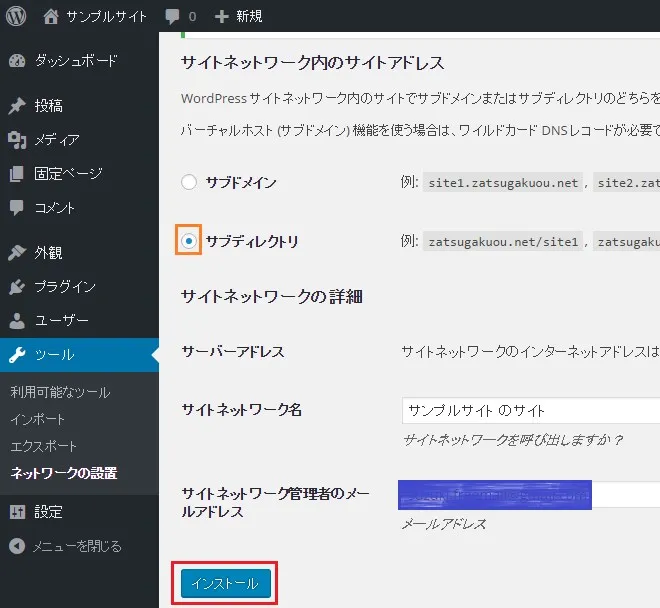The width and height of the screenshot is (660, 608).
Task: Click the メディア media icon
Action: [17, 140]
